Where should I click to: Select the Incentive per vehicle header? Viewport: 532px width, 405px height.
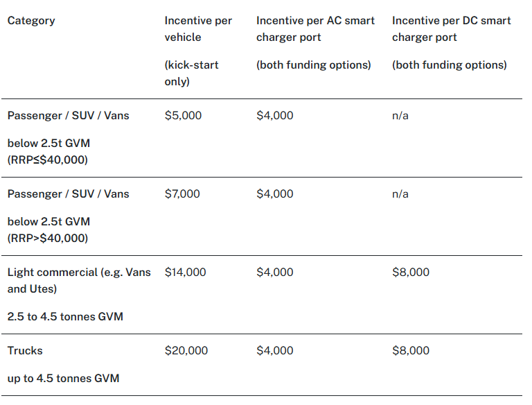pyautogui.click(x=198, y=29)
